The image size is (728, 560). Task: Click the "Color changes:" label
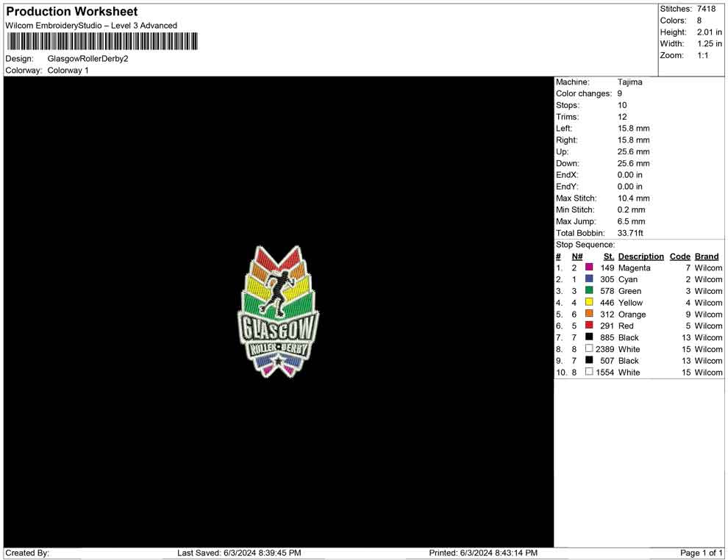click(x=584, y=94)
